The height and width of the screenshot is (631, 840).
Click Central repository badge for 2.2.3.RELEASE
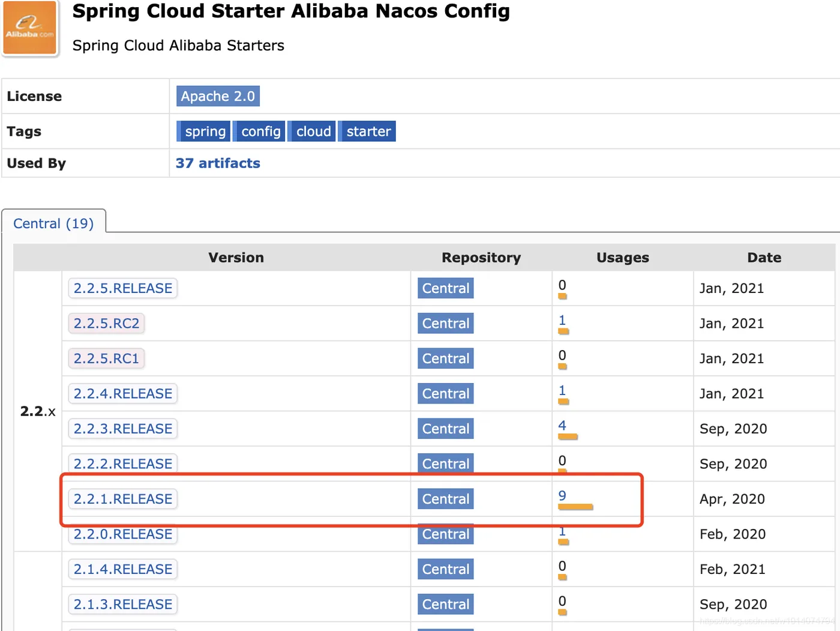[x=446, y=429]
